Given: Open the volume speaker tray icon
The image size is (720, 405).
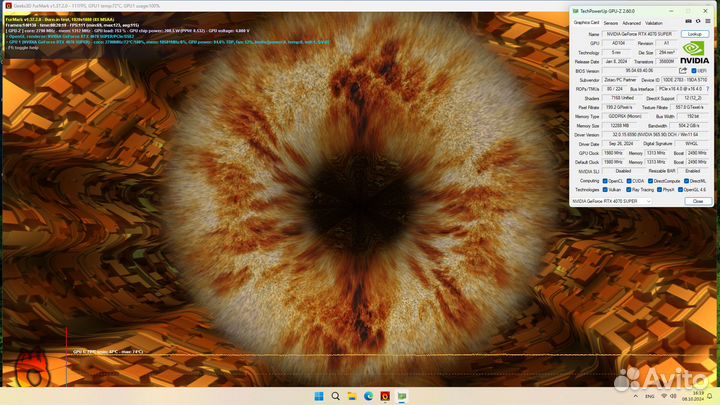Looking at the screenshot, I should tap(673, 396).
